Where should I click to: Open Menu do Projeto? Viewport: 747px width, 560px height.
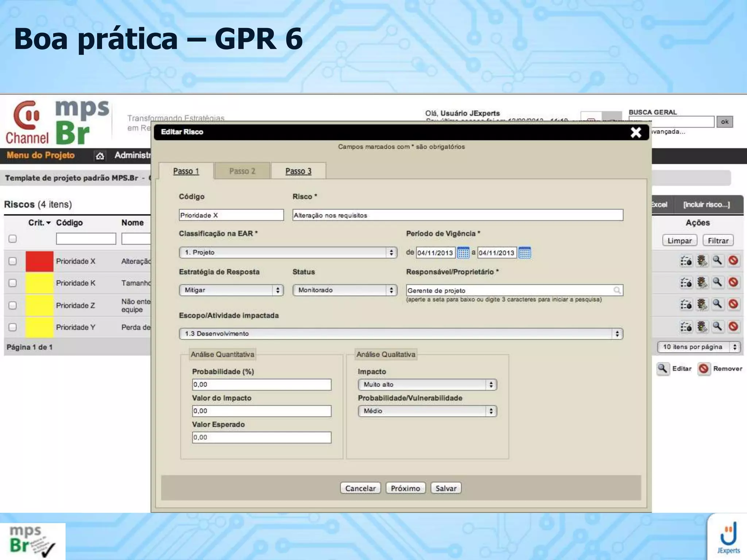click(x=40, y=155)
